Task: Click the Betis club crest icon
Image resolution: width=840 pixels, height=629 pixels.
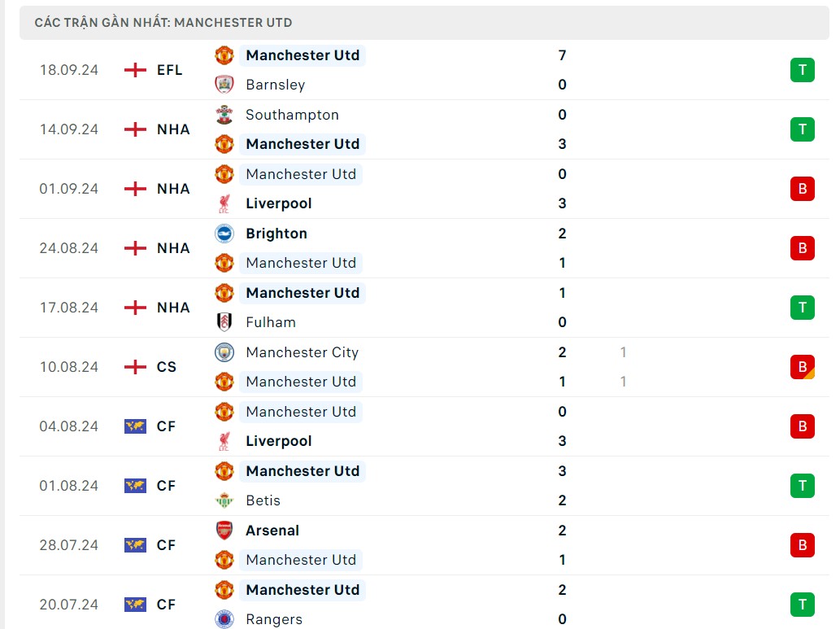Action: click(x=224, y=500)
